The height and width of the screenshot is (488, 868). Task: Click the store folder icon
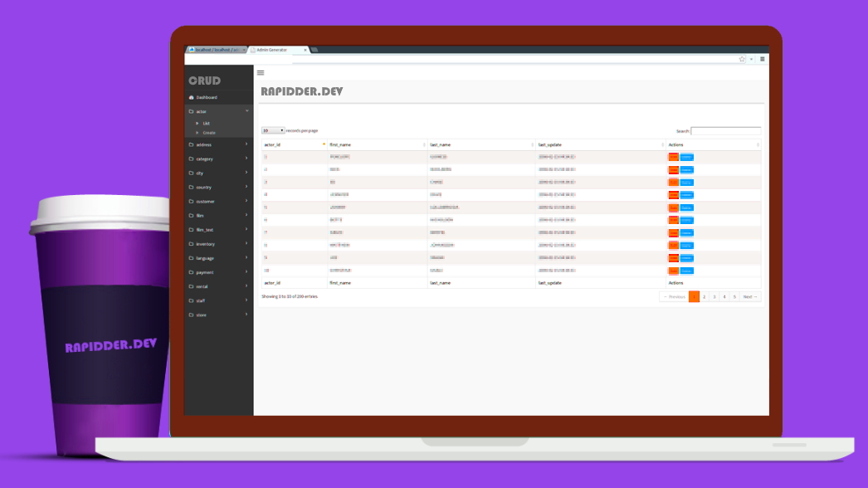[x=192, y=315]
